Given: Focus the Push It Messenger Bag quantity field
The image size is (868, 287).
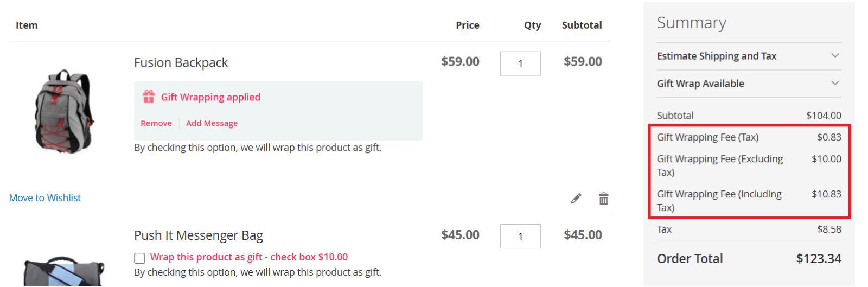Looking at the screenshot, I should (520, 236).
